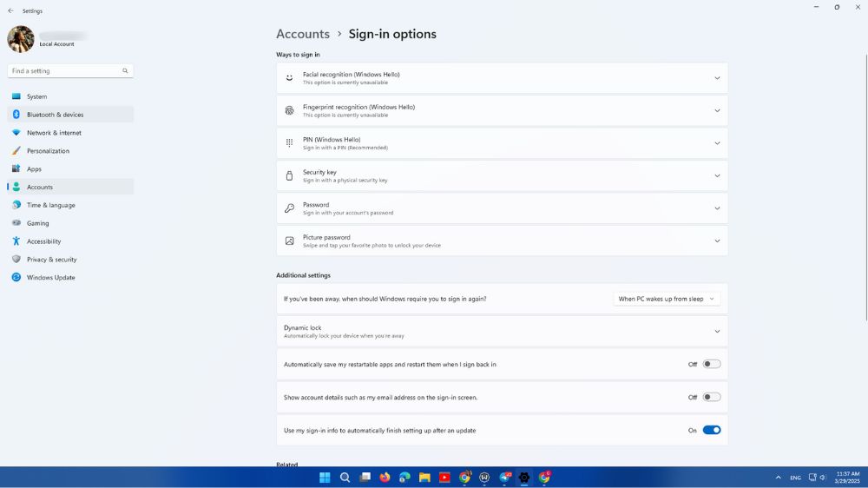Click the Fingerprint recognition icon
868x488 pixels.
290,111
